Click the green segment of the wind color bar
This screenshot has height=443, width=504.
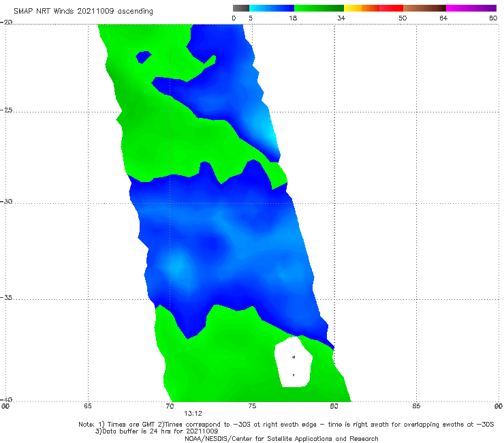(x=319, y=8)
